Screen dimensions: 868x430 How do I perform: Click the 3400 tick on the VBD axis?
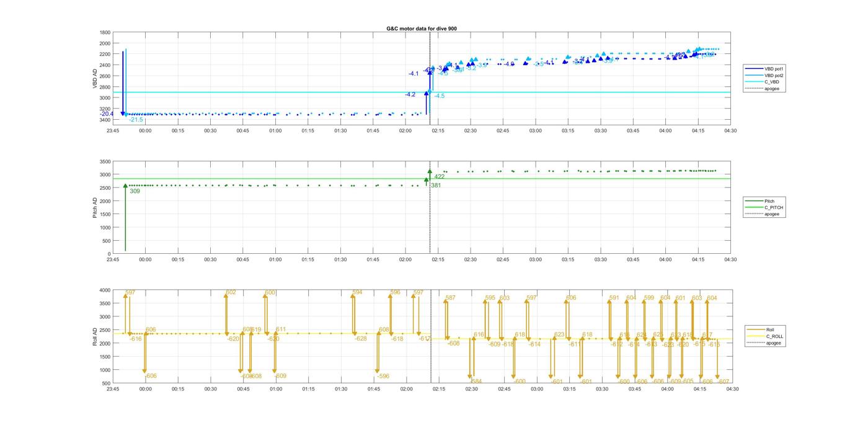(x=105, y=120)
